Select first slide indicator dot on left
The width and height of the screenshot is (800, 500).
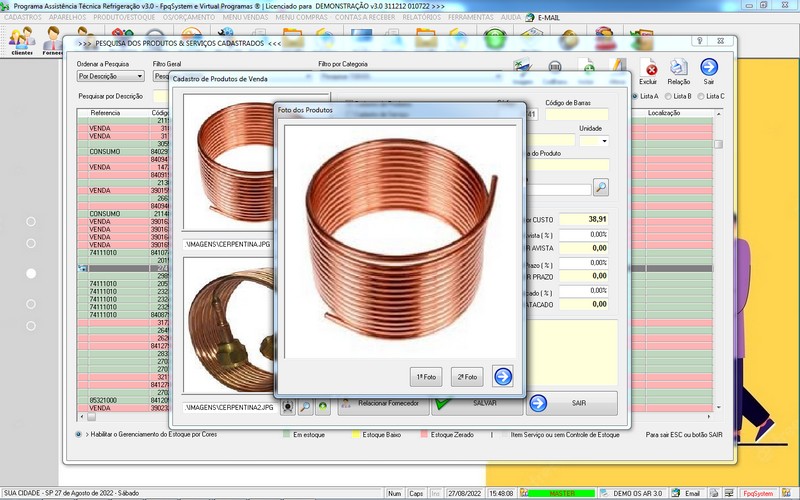click(x=31, y=221)
